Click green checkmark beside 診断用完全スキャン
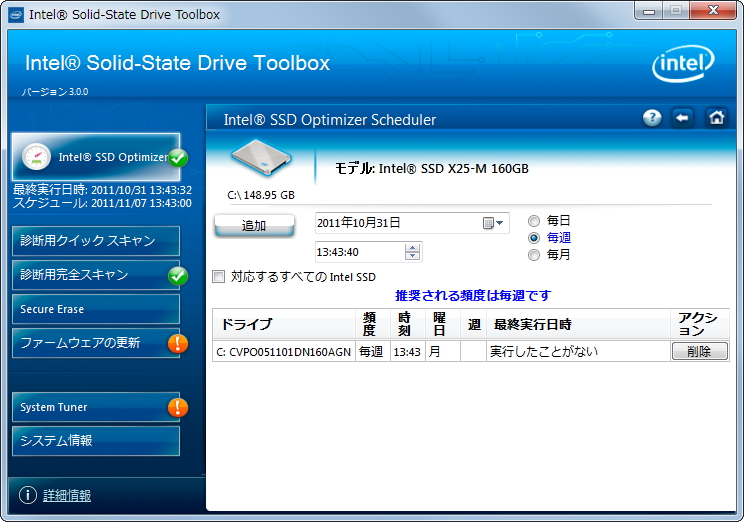The image size is (744, 522). [x=178, y=276]
